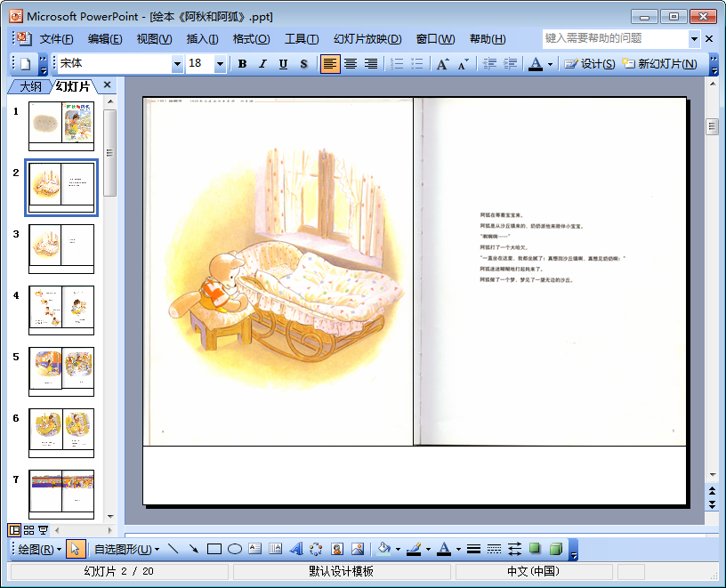The width and height of the screenshot is (726, 588).
Task: Click the New document icon
Action: [26, 64]
